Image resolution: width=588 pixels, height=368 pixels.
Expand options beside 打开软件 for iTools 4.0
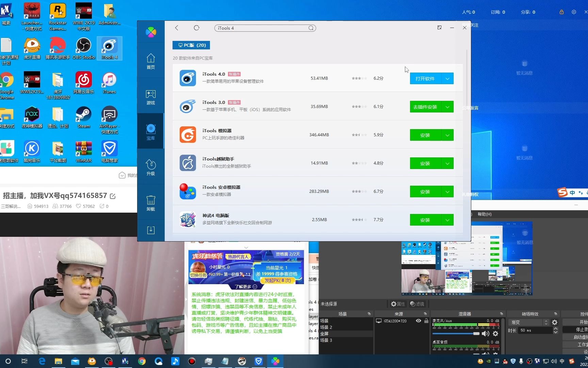pos(447,78)
